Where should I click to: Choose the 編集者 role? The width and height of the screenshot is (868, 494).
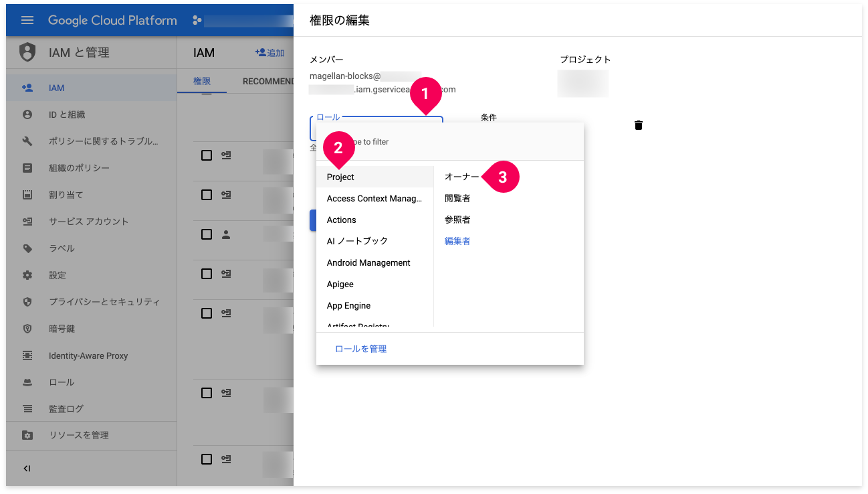pyautogui.click(x=457, y=241)
